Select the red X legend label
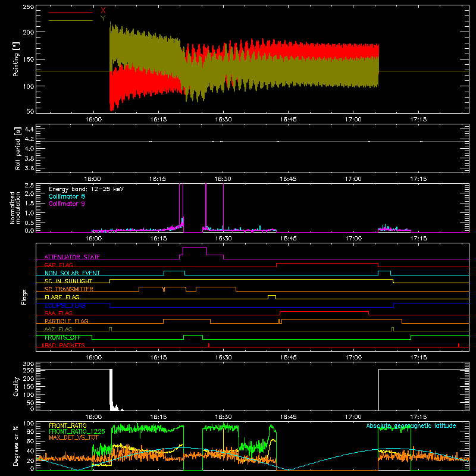 pos(103,11)
